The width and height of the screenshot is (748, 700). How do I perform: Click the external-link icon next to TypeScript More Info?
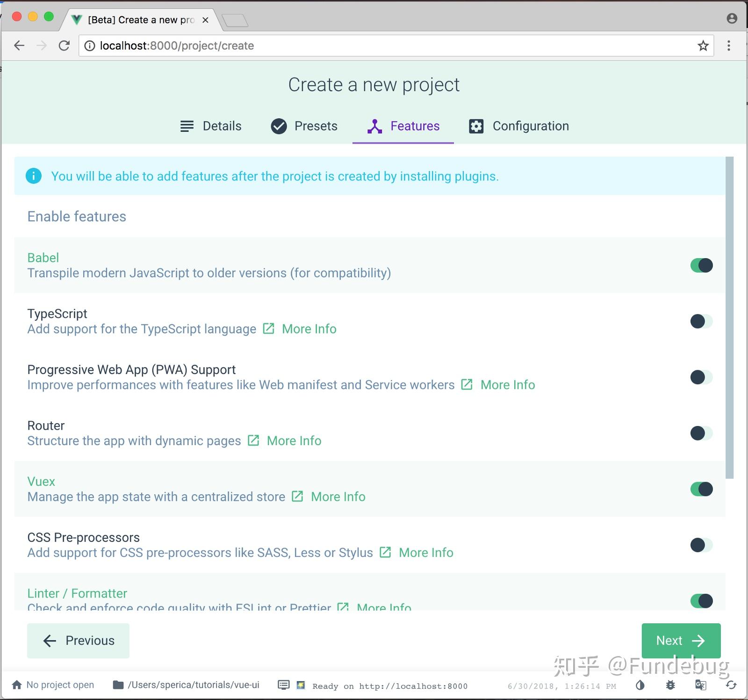[269, 329]
